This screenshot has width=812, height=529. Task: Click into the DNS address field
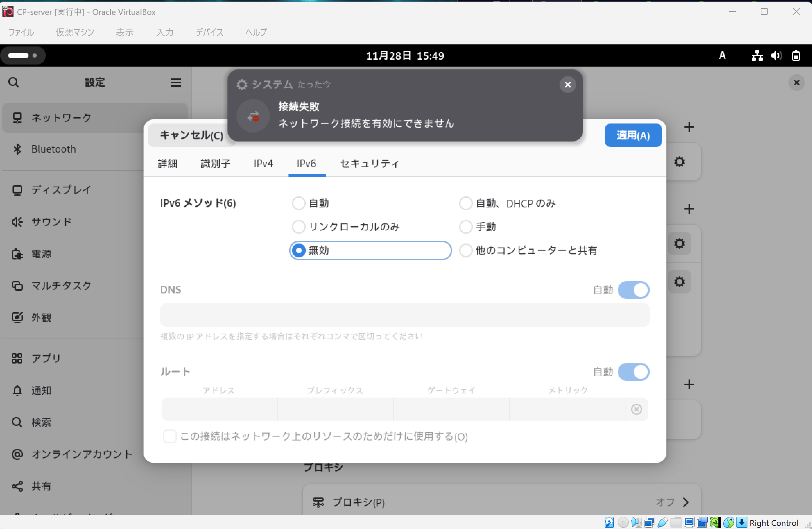pyautogui.click(x=405, y=315)
